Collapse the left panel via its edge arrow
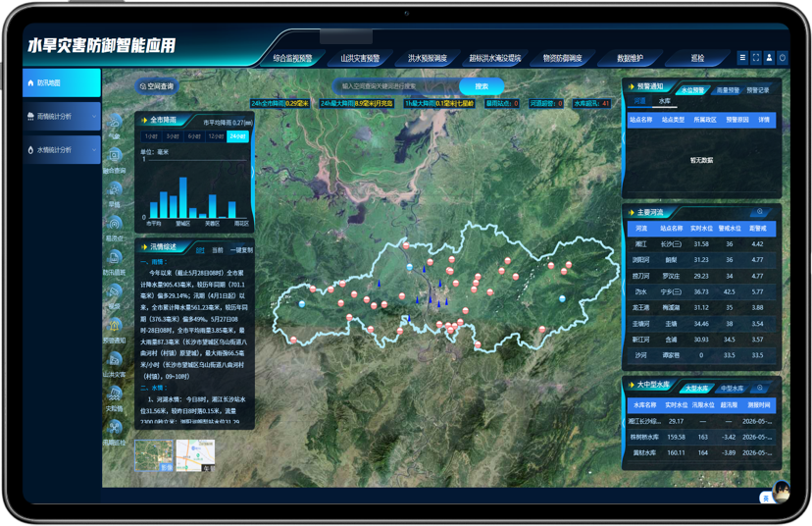Screen dimensions: 812x526 (253, 174)
